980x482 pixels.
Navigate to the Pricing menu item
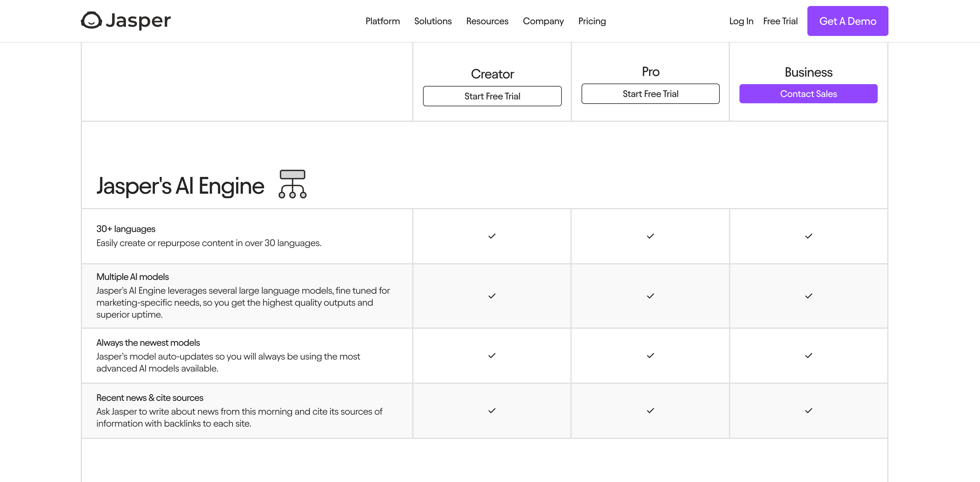click(592, 21)
